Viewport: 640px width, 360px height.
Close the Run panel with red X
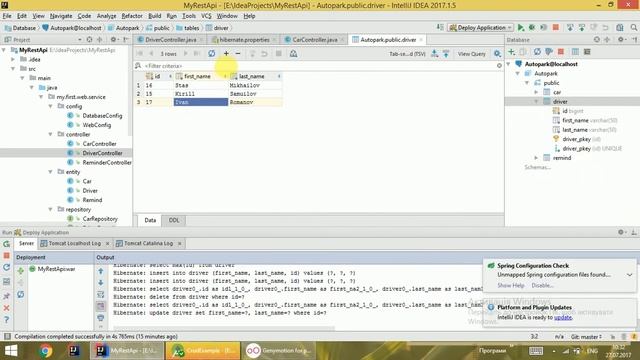pos(7,308)
